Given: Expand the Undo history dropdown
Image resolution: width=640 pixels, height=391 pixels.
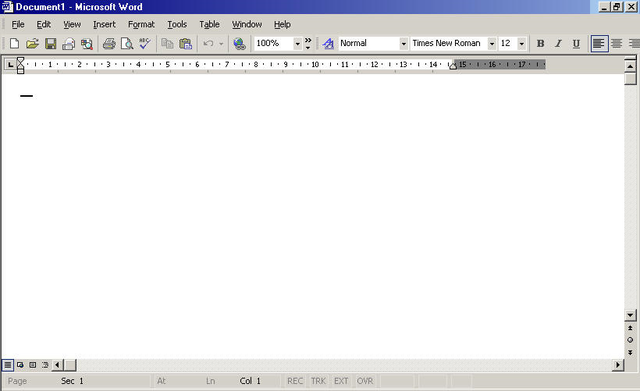Looking at the screenshot, I should (x=221, y=43).
